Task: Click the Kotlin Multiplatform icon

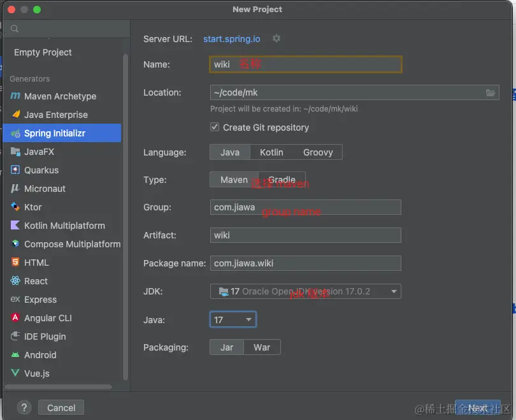Action: pyautogui.click(x=15, y=226)
